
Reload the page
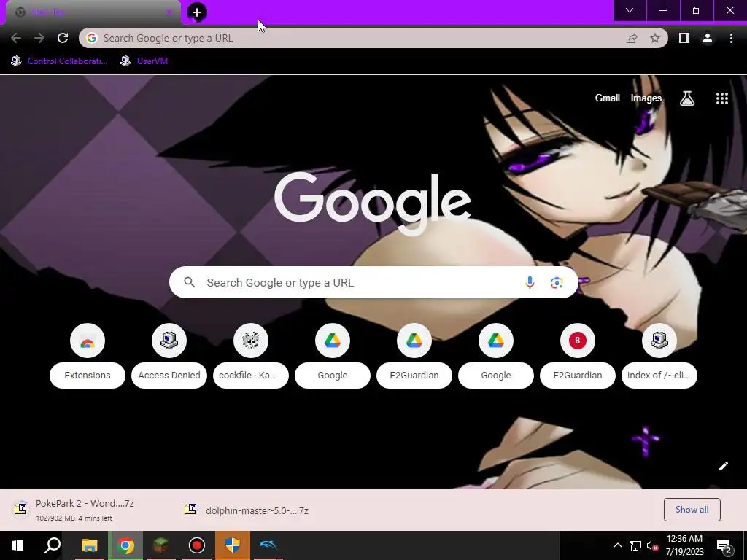tap(63, 38)
